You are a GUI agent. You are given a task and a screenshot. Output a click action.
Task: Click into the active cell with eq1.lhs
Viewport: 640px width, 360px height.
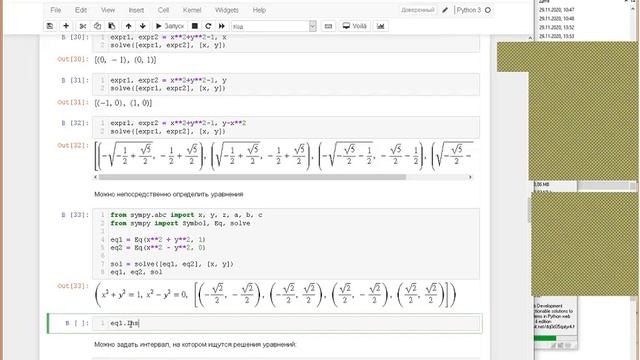coord(286,323)
